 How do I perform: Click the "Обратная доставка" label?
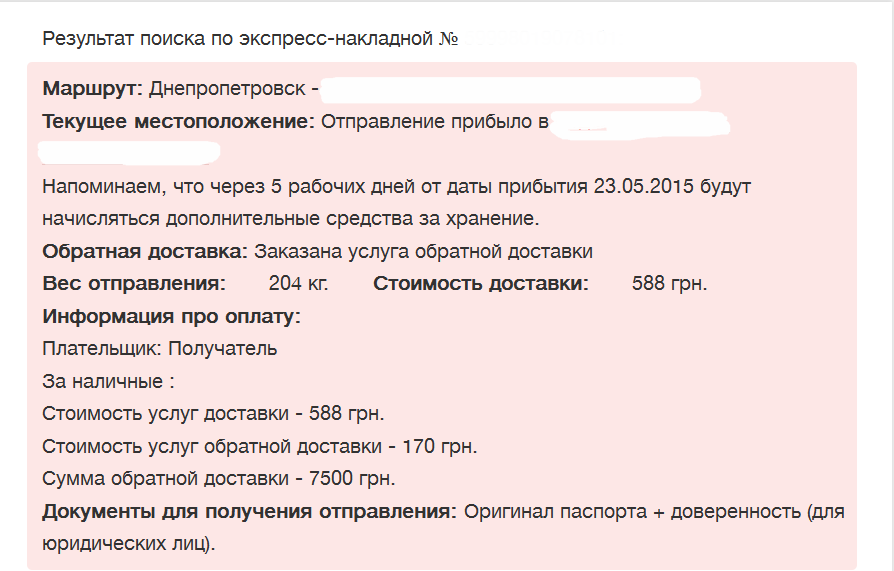[x=144, y=251]
